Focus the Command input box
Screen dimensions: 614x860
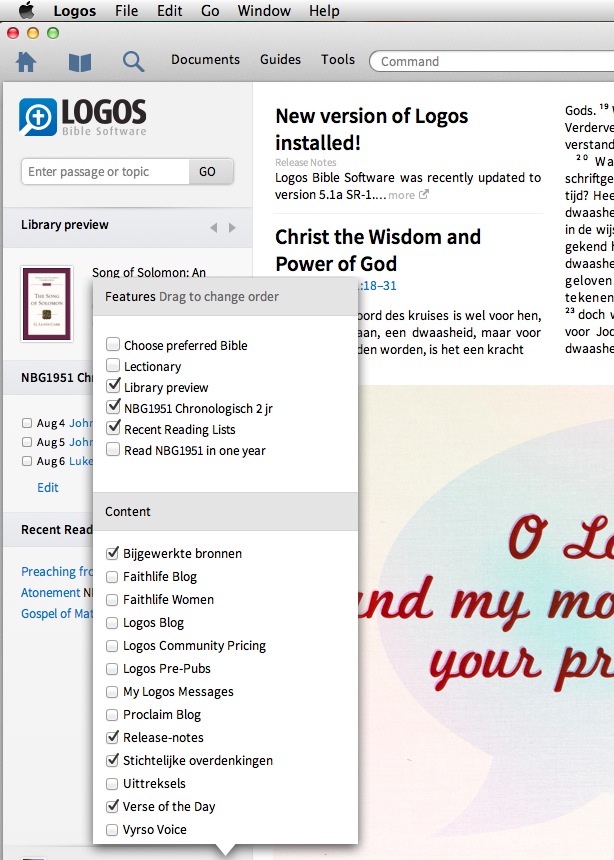492,61
